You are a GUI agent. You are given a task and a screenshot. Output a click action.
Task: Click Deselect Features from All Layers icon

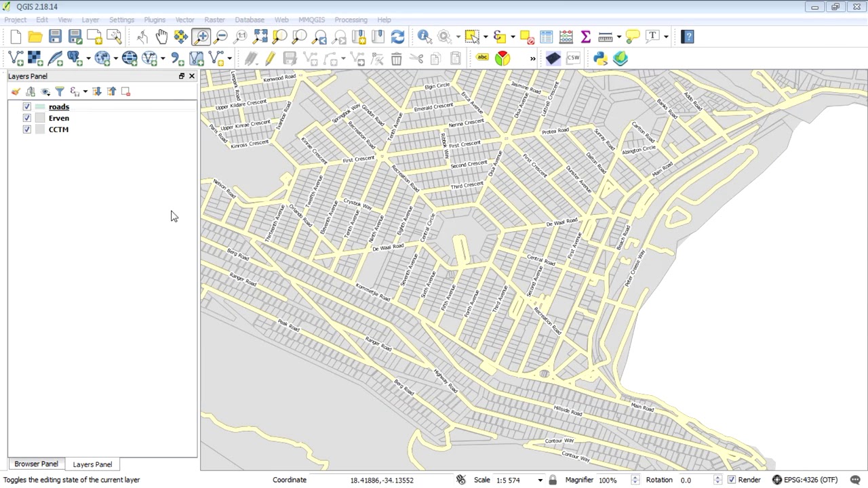[527, 37]
